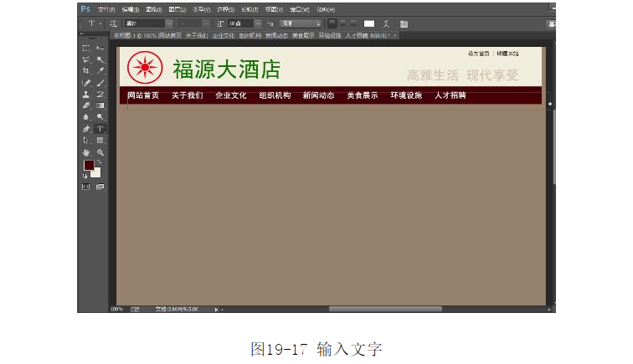Select the Zoom tool in toolbox
Image resolution: width=633 pixels, height=364 pixels.
coord(100,152)
